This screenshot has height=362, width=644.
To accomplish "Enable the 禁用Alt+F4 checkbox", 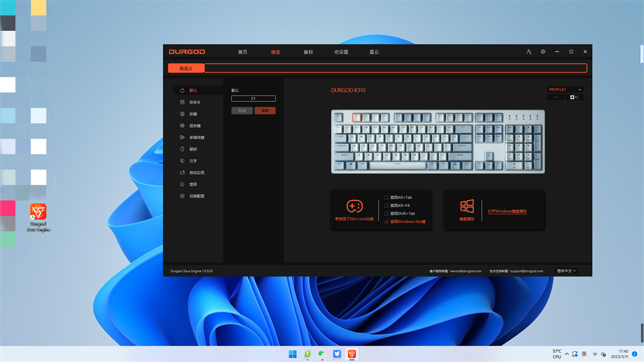I will click(x=386, y=205).
